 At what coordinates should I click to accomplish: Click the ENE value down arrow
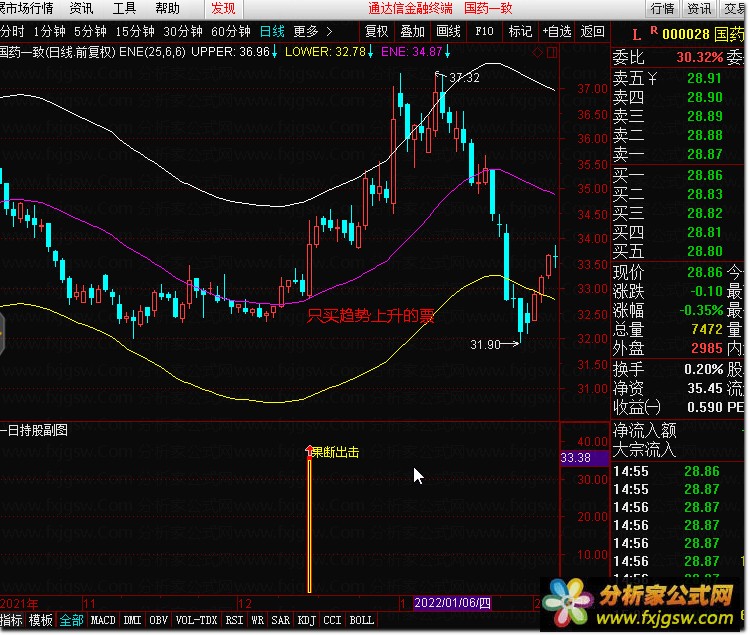pos(447,52)
